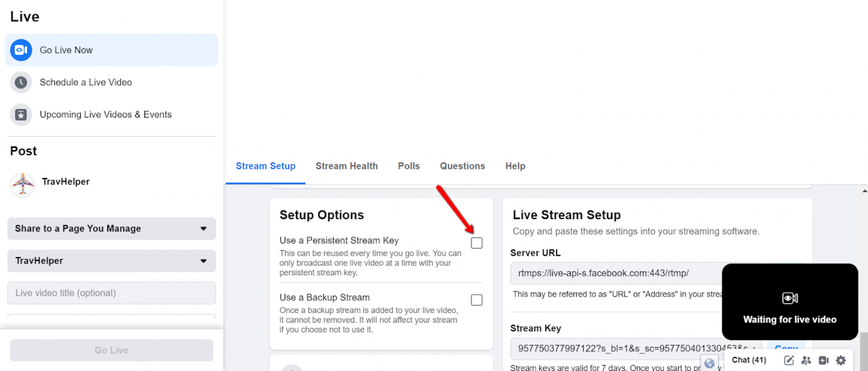The image size is (868, 371).
Task: Expand Share to a Page You Manage dropdown
Action: (x=111, y=229)
